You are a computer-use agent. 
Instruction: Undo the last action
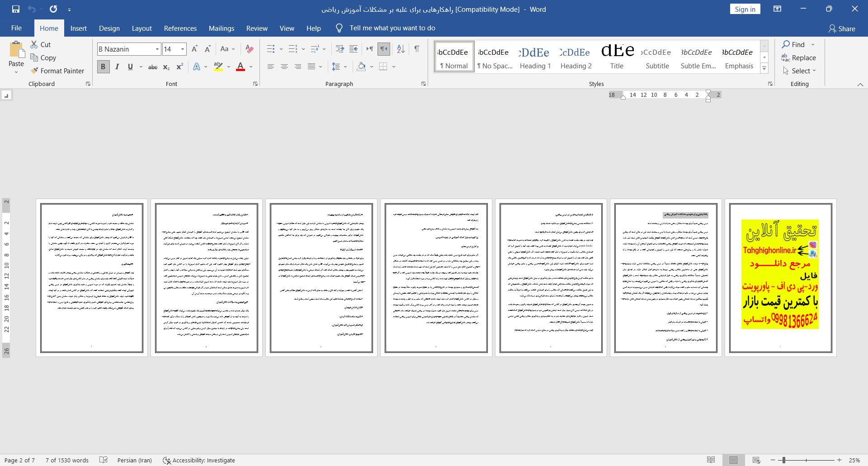32,9
